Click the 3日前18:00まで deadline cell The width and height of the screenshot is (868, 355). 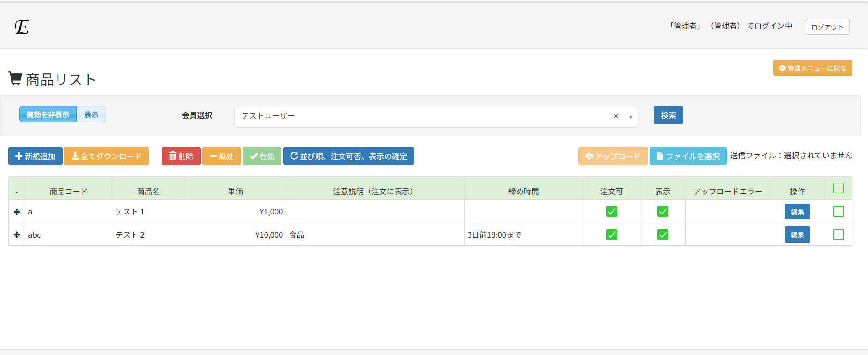tap(524, 235)
